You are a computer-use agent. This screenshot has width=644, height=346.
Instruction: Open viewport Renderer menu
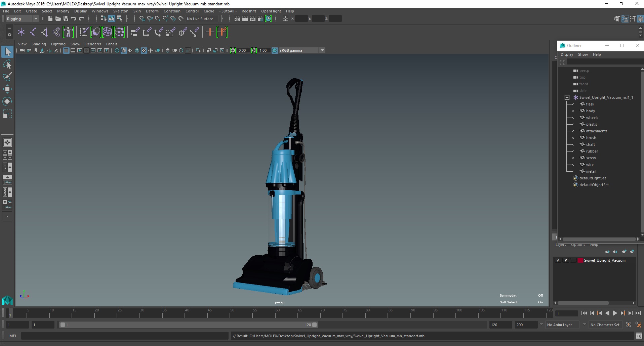pyautogui.click(x=93, y=44)
